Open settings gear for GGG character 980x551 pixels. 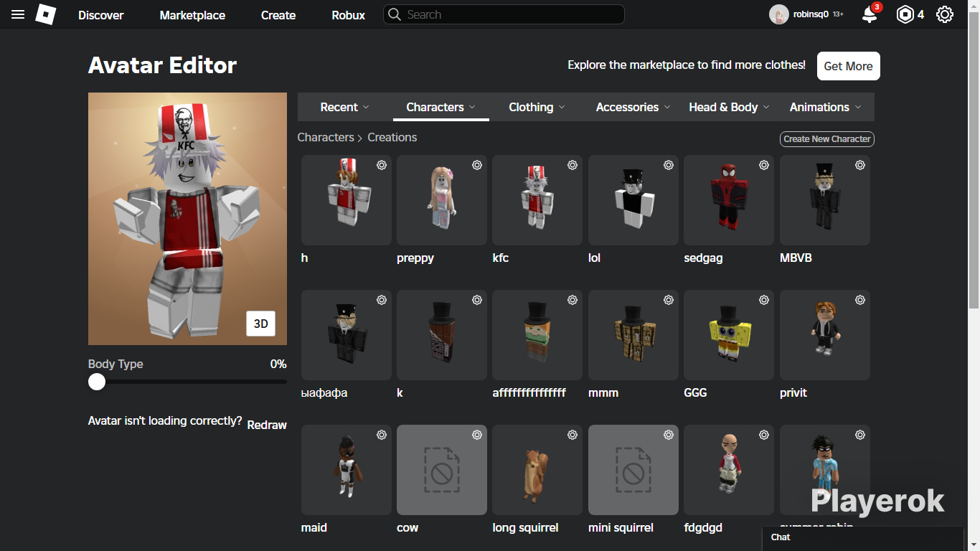(x=764, y=300)
